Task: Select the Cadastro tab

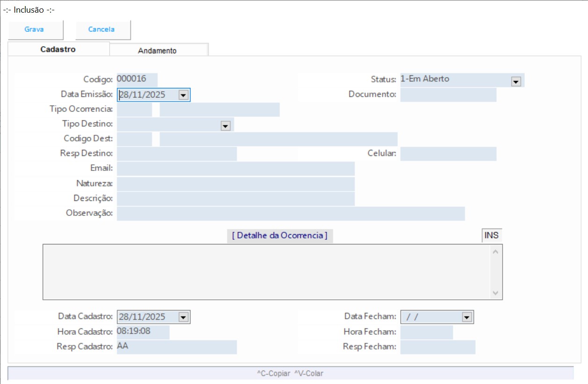Action: pos(58,49)
